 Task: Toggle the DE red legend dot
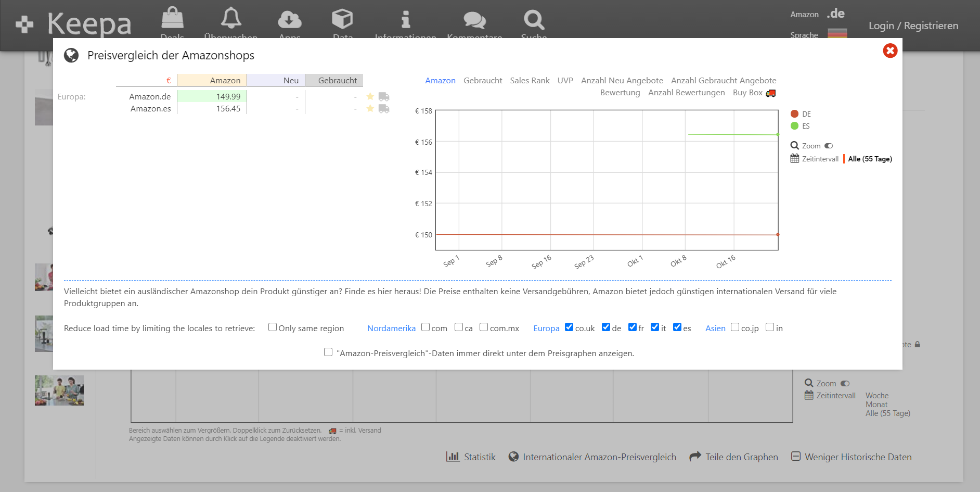[794, 114]
